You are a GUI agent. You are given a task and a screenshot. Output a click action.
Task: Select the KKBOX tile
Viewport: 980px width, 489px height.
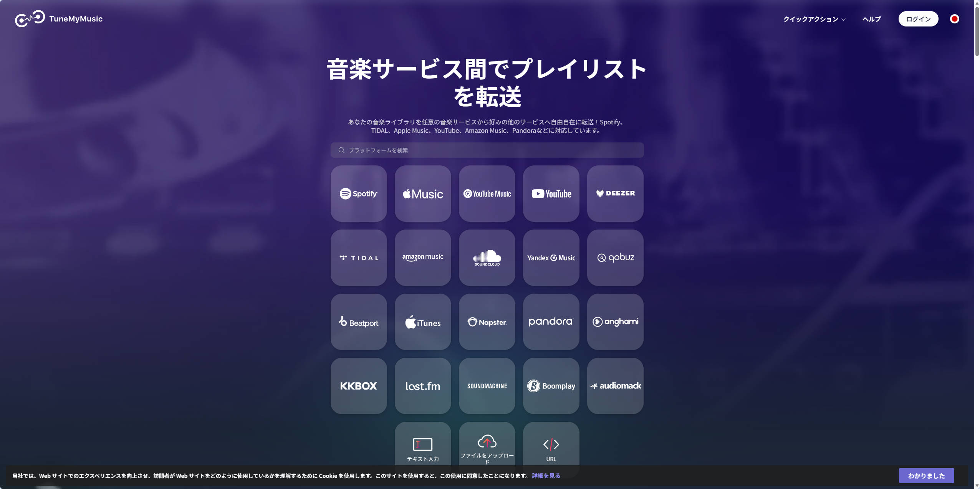(x=359, y=386)
